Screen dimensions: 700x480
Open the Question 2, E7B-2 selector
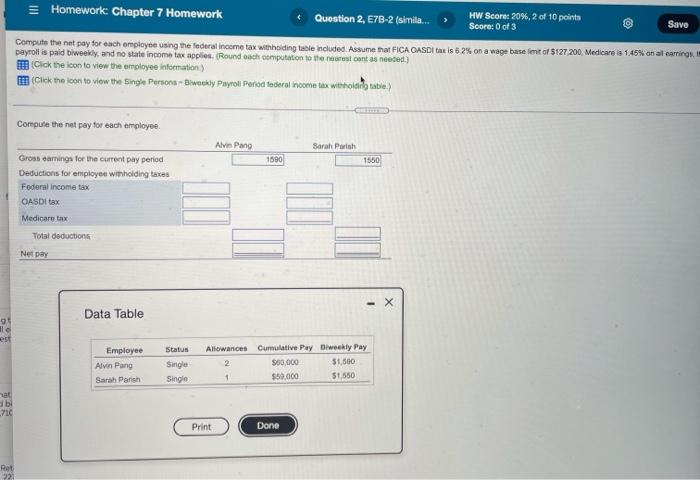[x=372, y=19]
